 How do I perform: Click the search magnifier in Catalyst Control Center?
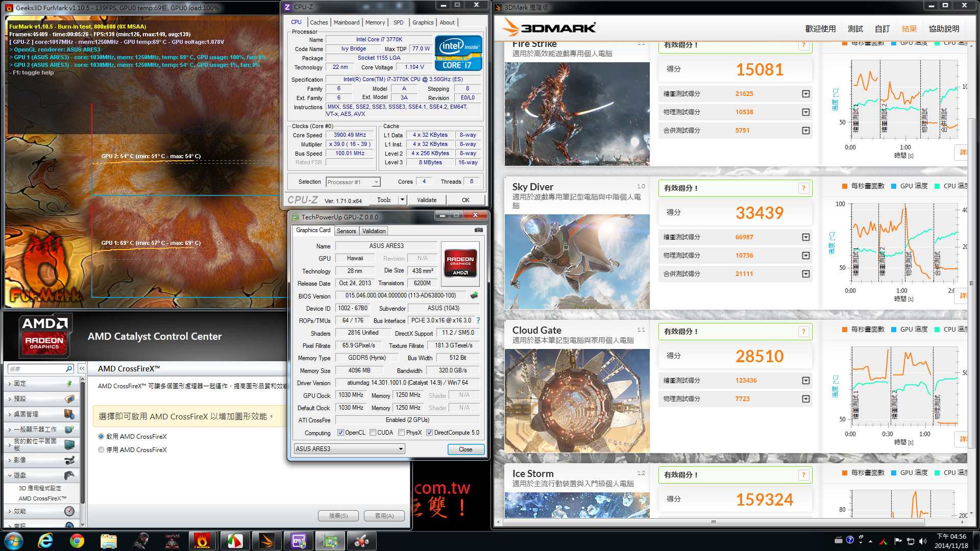coord(69,368)
